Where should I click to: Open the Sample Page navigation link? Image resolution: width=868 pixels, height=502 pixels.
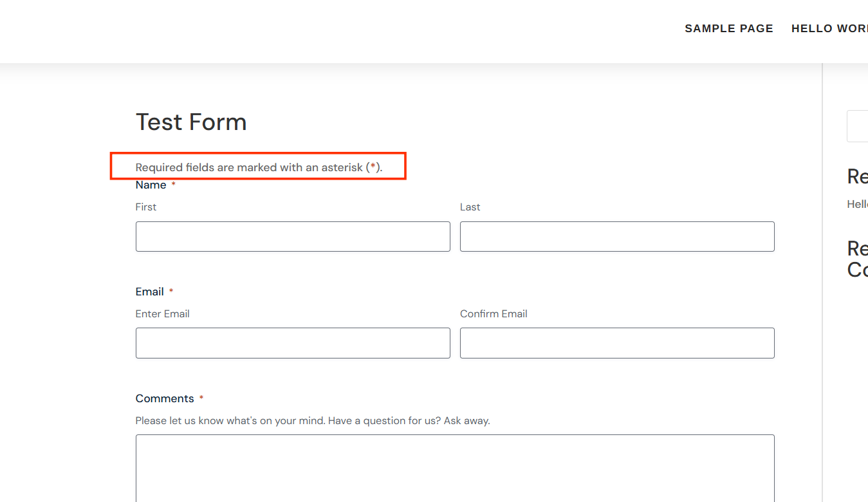coord(728,28)
